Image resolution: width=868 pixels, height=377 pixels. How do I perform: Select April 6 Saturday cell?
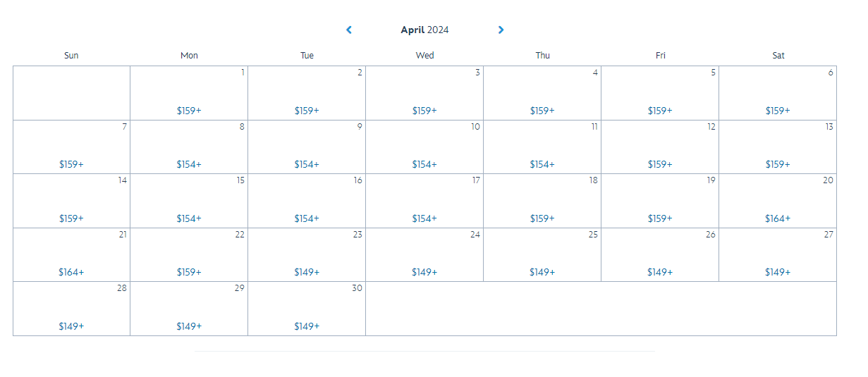coord(778,94)
